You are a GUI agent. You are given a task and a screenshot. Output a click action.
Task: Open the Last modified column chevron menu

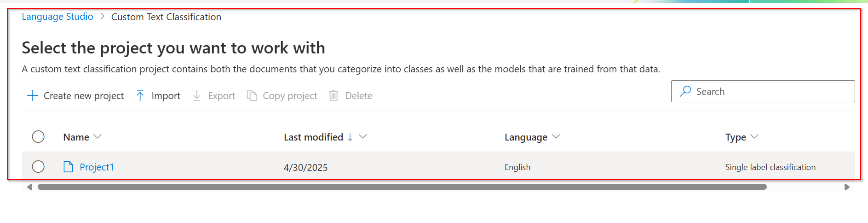(363, 137)
